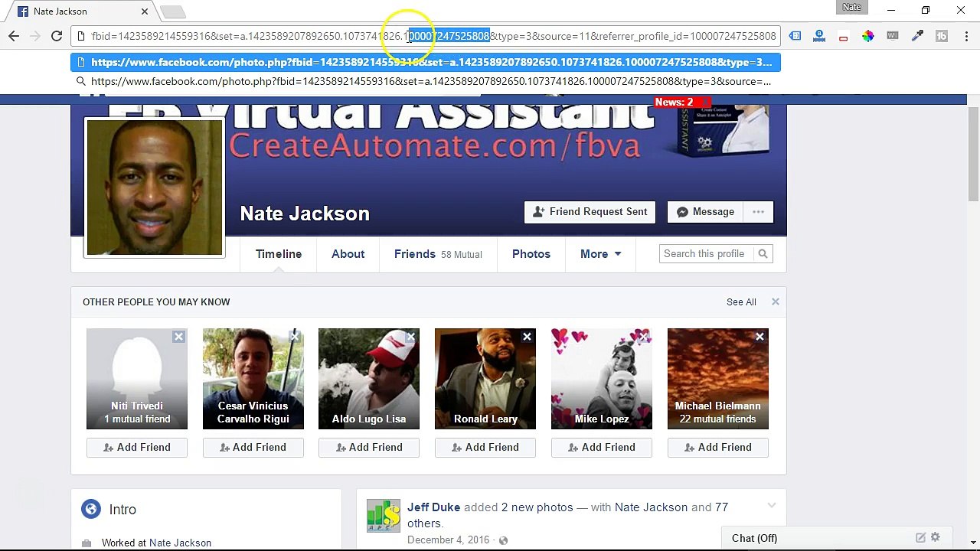
Task: Open the Chrome three-dot menu
Action: click(966, 36)
